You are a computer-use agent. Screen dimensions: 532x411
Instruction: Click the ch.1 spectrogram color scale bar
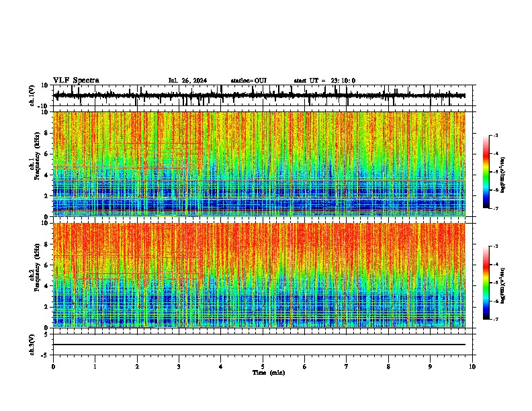tap(486, 172)
